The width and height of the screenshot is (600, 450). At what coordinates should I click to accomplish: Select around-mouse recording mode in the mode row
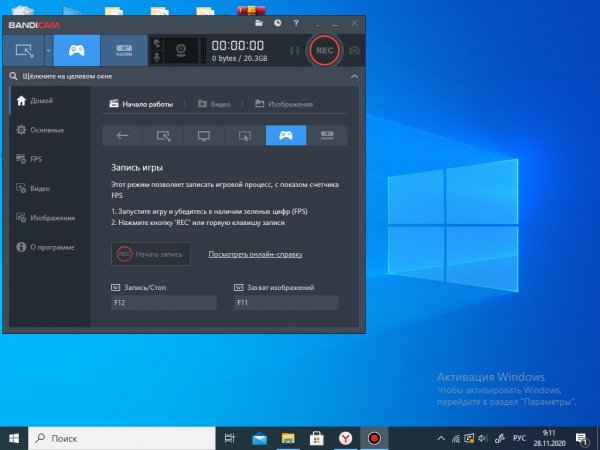(245, 135)
